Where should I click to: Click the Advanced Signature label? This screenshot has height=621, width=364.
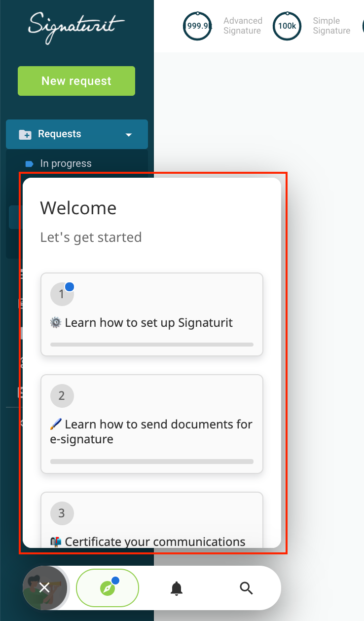pyautogui.click(x=243, y=26)
